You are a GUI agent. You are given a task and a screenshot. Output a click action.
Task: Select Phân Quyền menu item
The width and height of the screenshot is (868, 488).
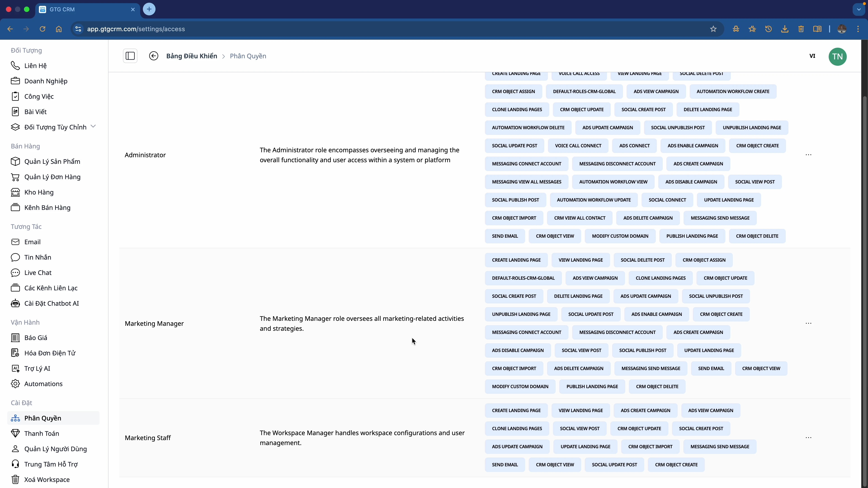[42, 418]
